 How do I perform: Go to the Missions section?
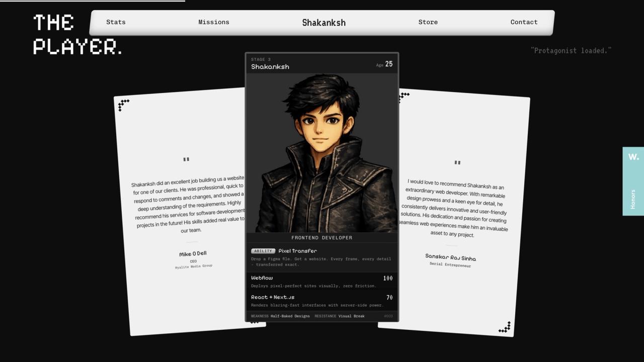coord(214,22)
